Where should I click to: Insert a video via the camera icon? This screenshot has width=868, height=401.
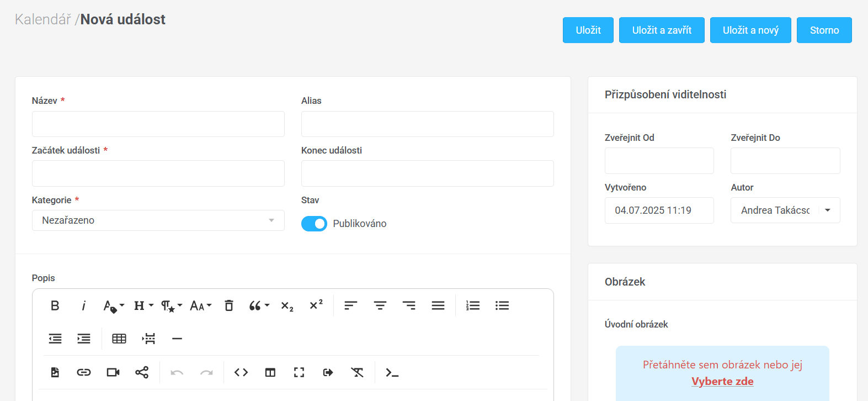113,372
